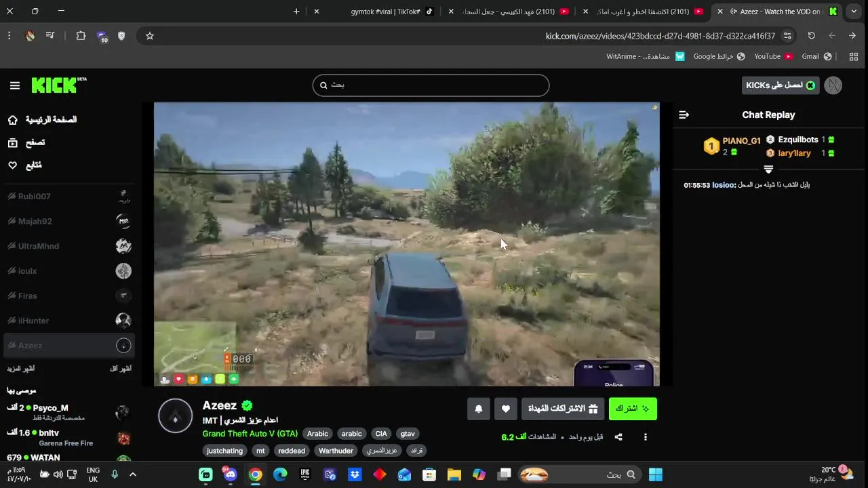
Task: Select Azeez channel in sidebar
Action: pos(69,346)
